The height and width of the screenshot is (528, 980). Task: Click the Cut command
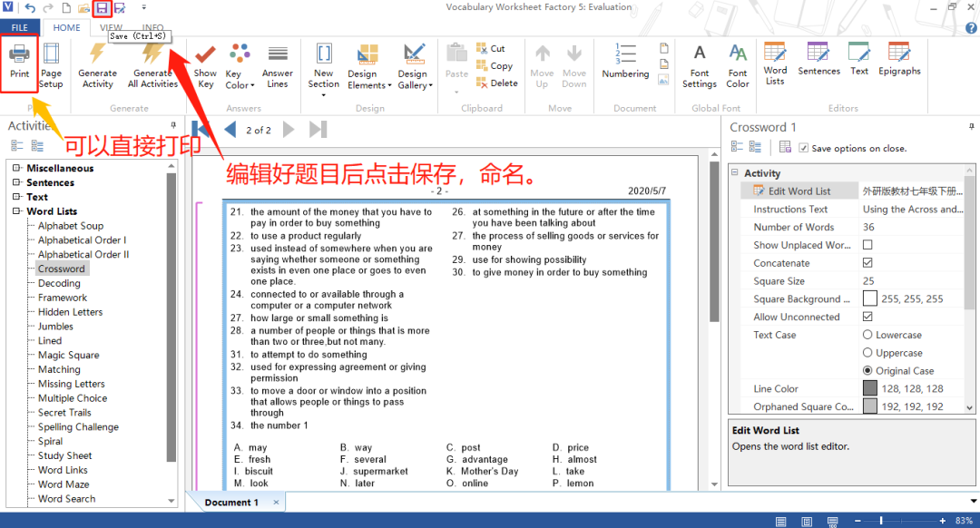coord(491,48)
